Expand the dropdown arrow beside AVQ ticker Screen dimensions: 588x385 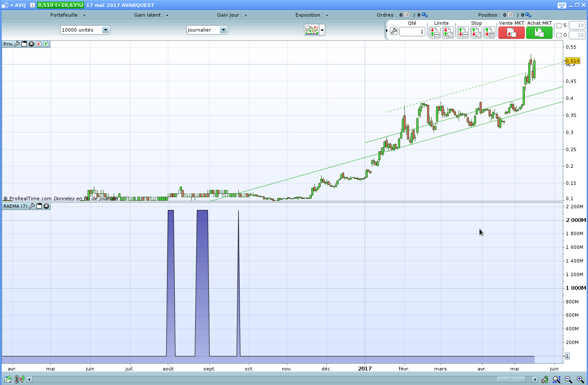[12, 5]
